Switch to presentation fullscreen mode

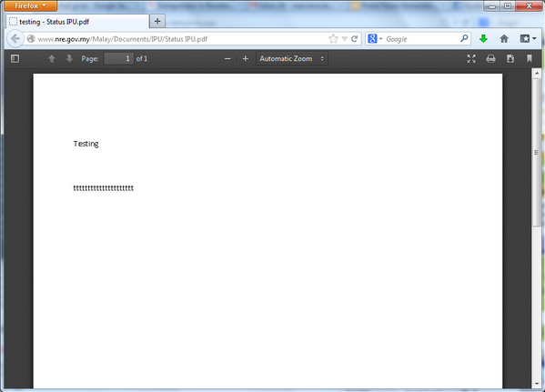pyautogui.click(x=471, y=59)
